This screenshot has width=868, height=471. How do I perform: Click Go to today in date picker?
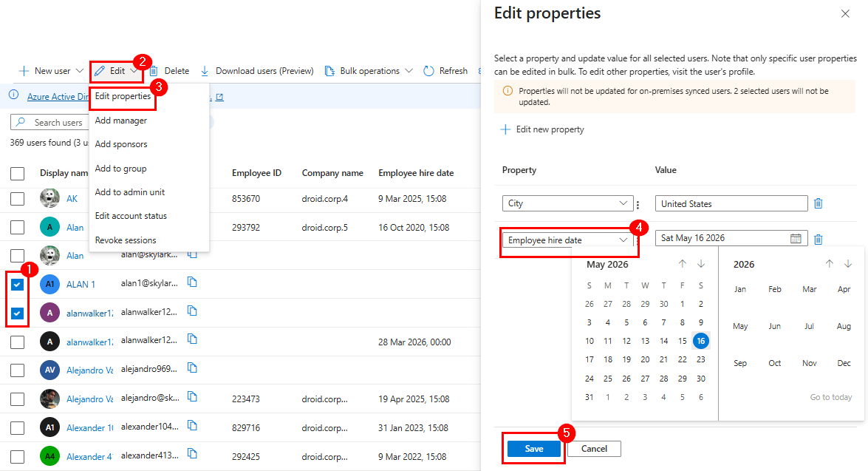(831, 397)
